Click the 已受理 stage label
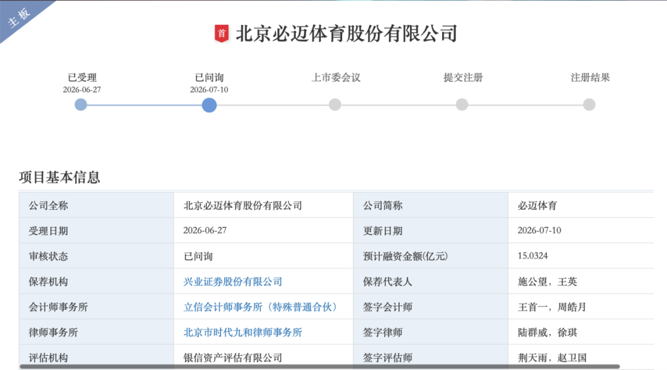667x370 pixels. coord(82,78)
